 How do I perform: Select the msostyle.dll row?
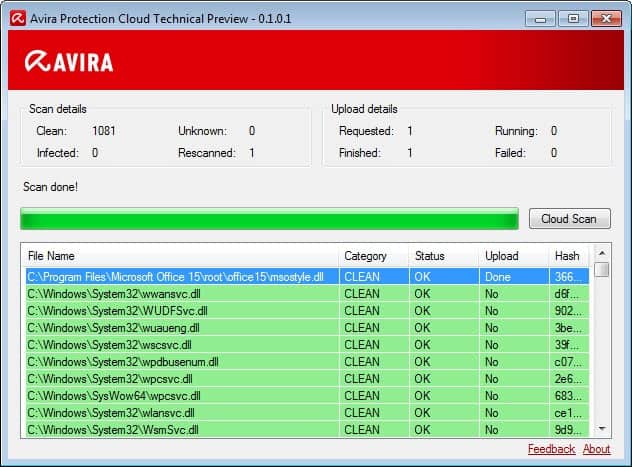(308, 277)
